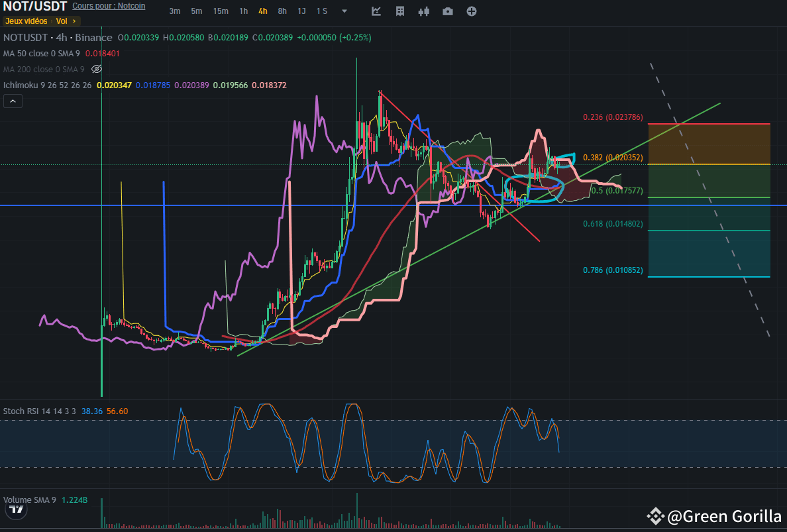787x532 pixels.
Task: Click the high price H0.020580
Action: [x=184, y=38]
